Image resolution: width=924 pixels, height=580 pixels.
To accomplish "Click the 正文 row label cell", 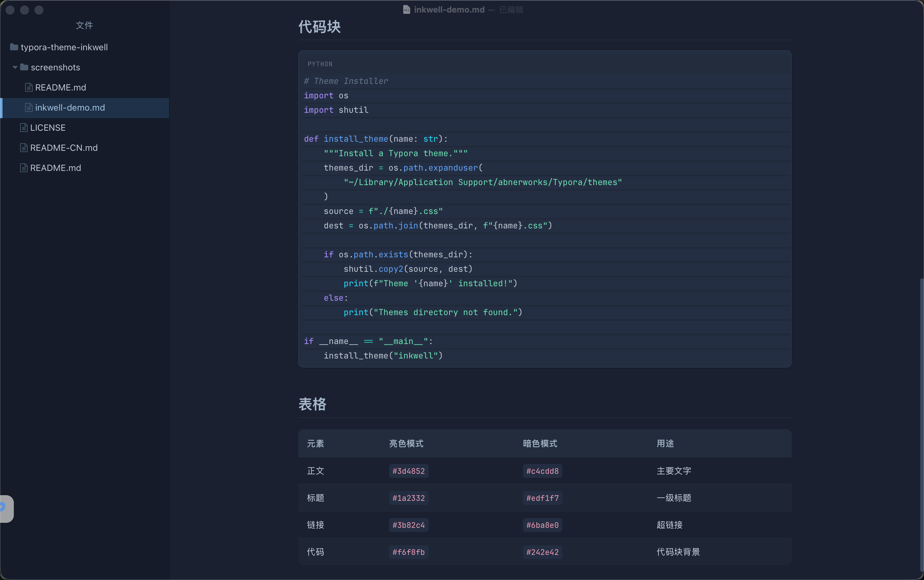I will pos(316,471).
